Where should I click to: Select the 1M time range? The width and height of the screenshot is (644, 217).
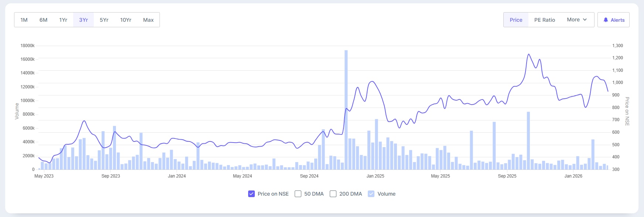[24, 20]
